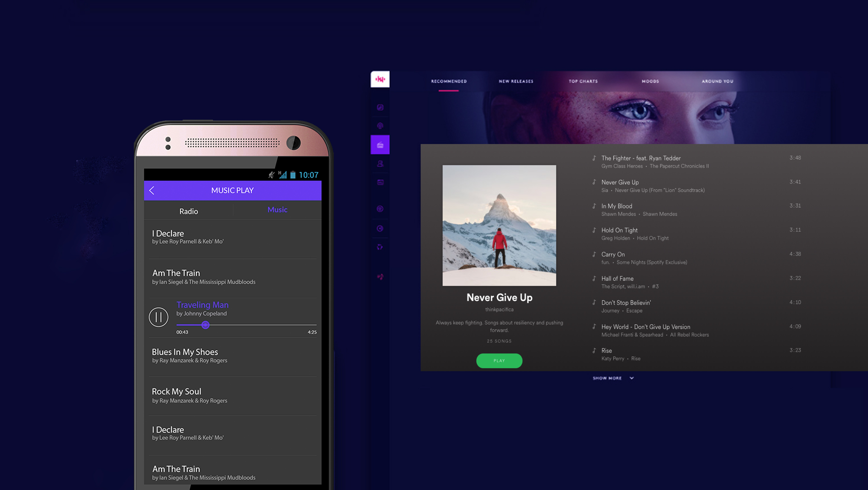
Task: Click the Traveling Man progress slider handle
Action: click(x=205, y=325)
